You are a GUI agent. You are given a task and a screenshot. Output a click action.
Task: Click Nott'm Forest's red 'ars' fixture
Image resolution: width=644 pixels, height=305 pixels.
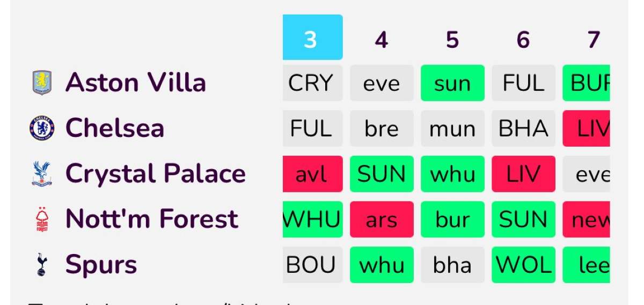[382, 219]
